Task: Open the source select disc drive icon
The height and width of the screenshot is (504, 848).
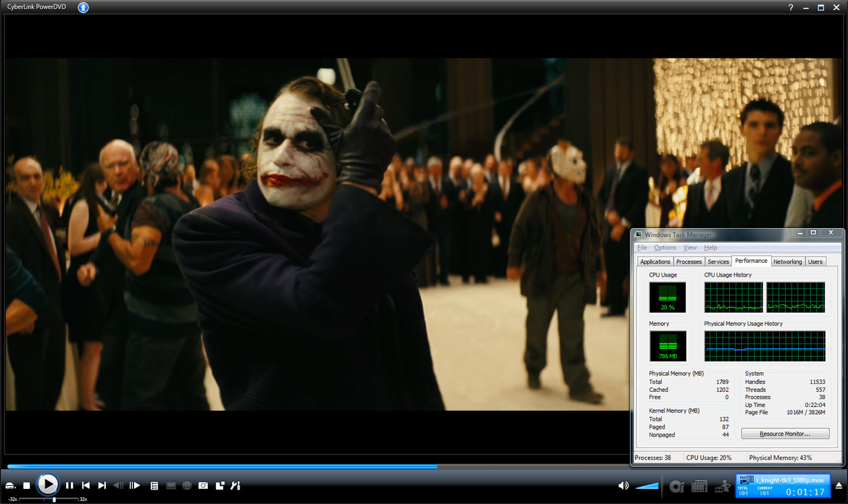Action: pos(9,486)
